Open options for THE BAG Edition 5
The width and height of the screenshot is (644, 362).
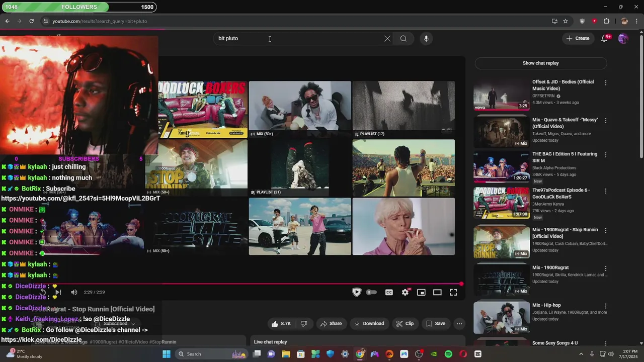tap(606, 155)
